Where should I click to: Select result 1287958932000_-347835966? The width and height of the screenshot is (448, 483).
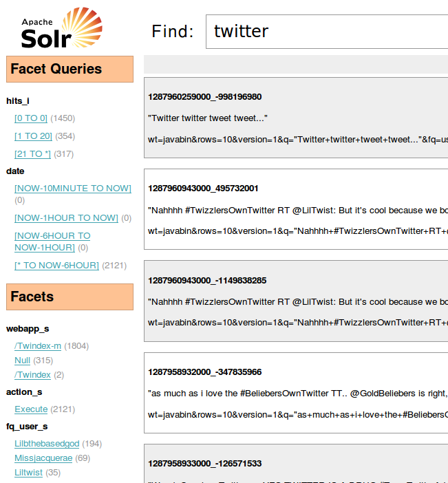point(204,372)
